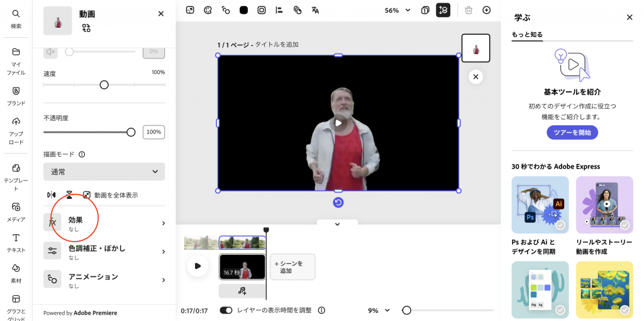Click the 速度 speed slider handle

[x=104, y=85]
